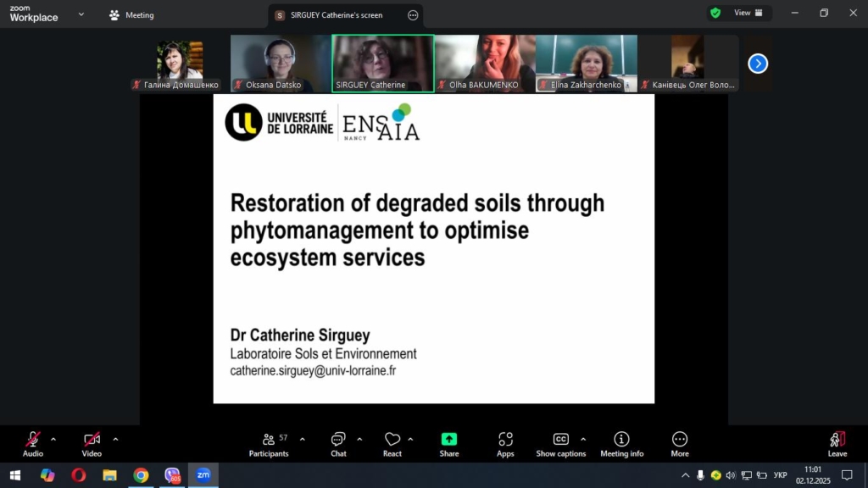Click the React heart icon

click(392, 443)
